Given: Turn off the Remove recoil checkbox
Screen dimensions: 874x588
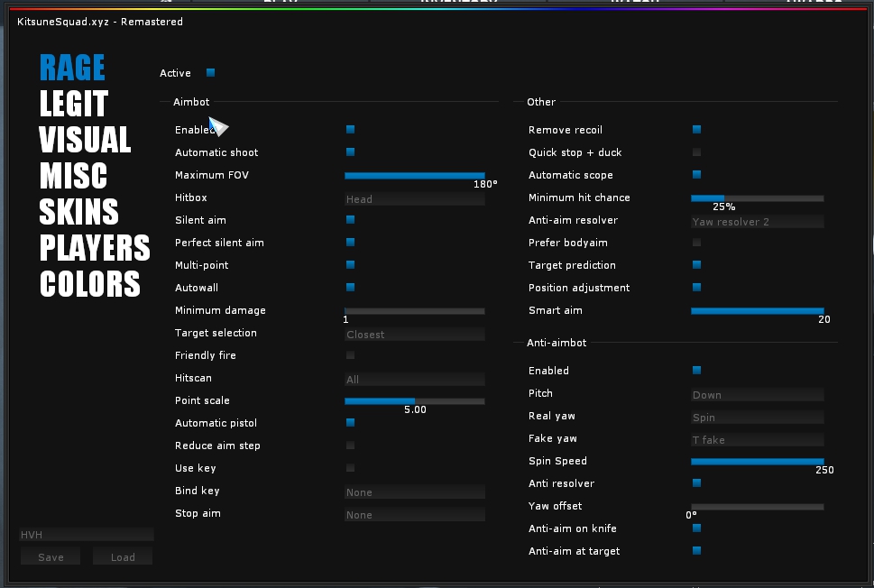Looking at the screenshot, I should pyautogui.click(x=696, y=130).
